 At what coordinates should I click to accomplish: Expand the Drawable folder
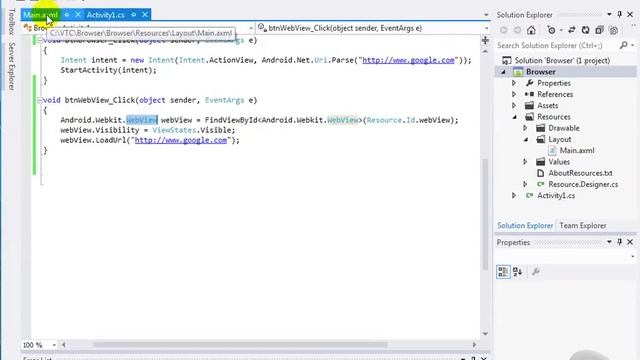525,128
